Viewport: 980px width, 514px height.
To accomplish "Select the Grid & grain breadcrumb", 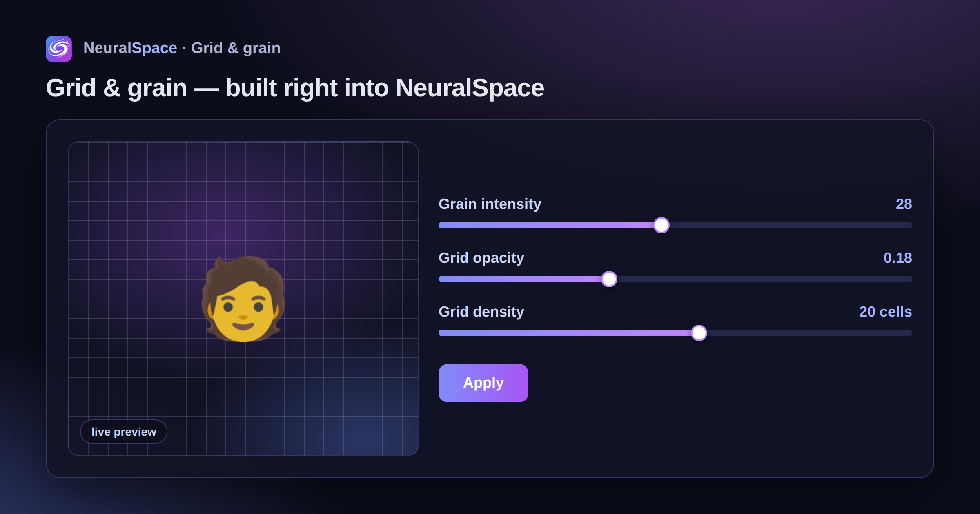I will click(x=236, y=48).
